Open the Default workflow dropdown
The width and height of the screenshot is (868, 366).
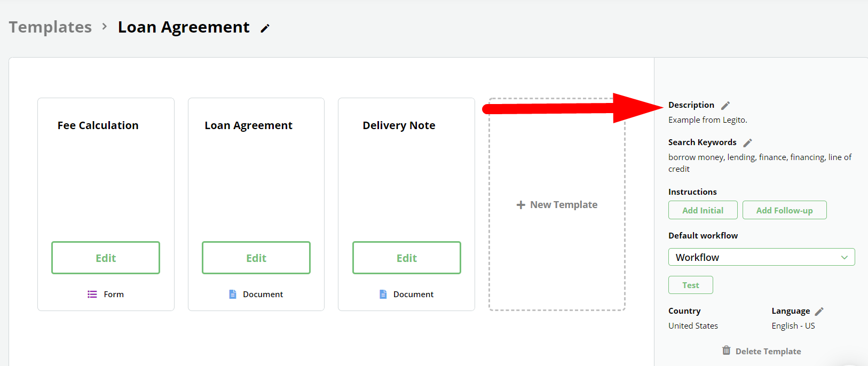762,257
